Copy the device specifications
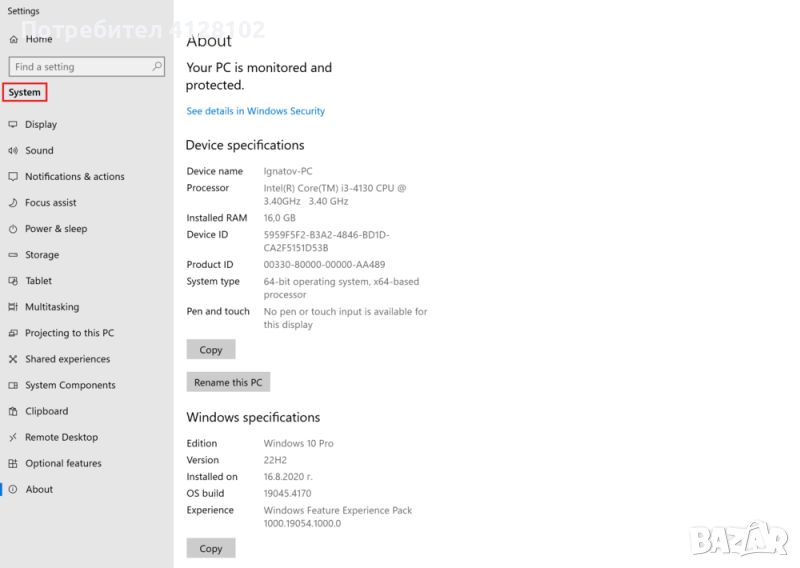The height and width of the screenshot is (568, 800). [x=211, y=350]
